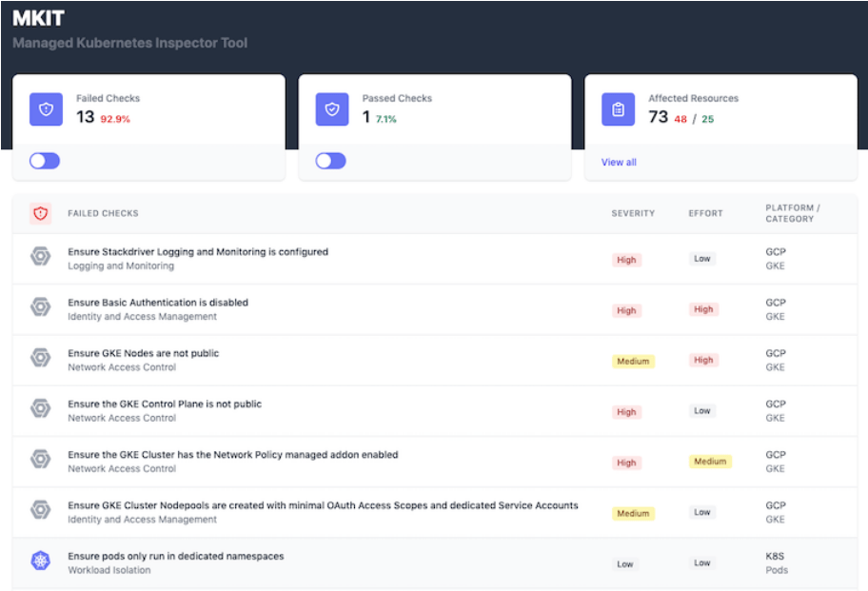Click the Medium severity badge for GKE Nodes

633,362
